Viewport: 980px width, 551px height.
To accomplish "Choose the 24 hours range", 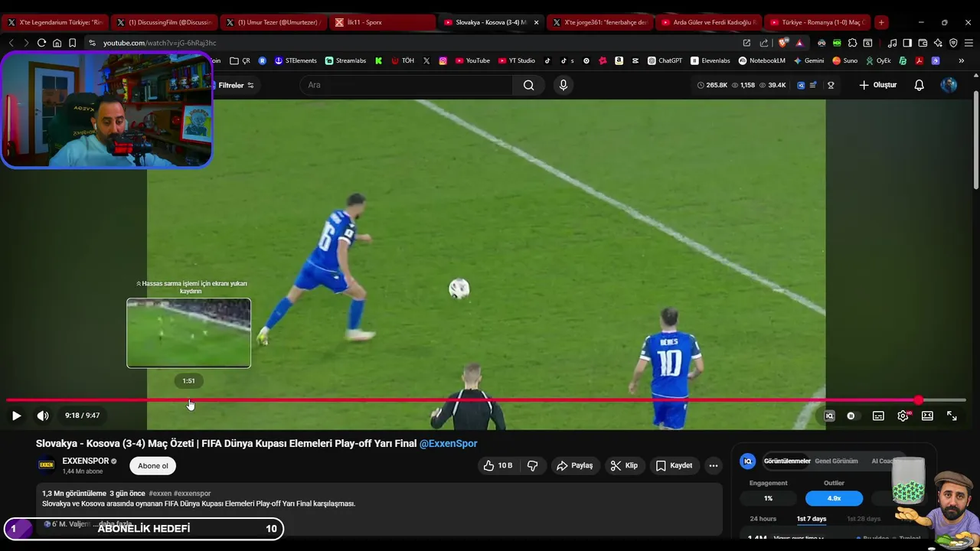I will 763,519.
